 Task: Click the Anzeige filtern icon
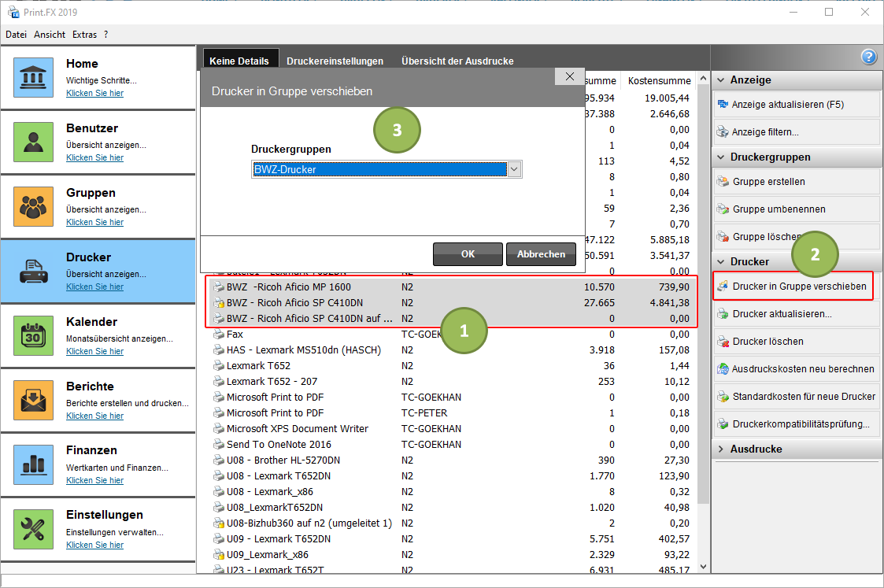pyautogui.click(x=723, y=132)
